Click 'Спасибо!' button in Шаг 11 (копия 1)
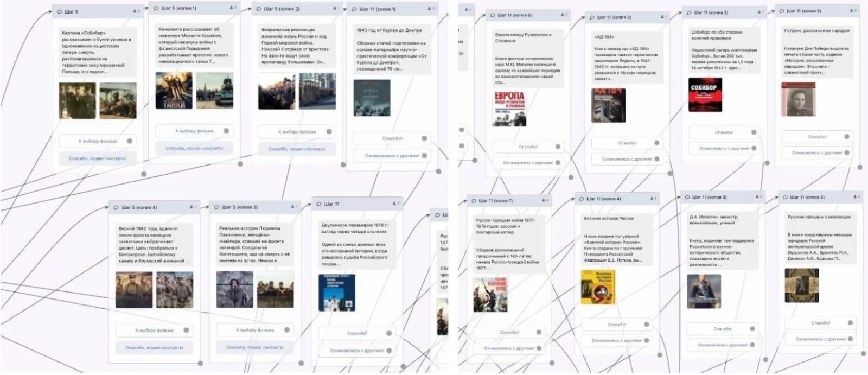The width and height of the screenshot is (868, 375). point(392,138)
